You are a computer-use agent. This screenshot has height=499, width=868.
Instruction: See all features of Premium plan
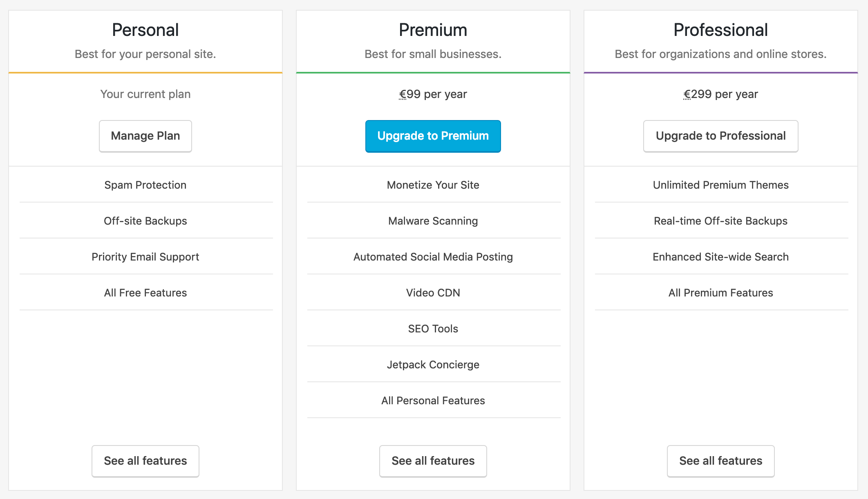433,461
